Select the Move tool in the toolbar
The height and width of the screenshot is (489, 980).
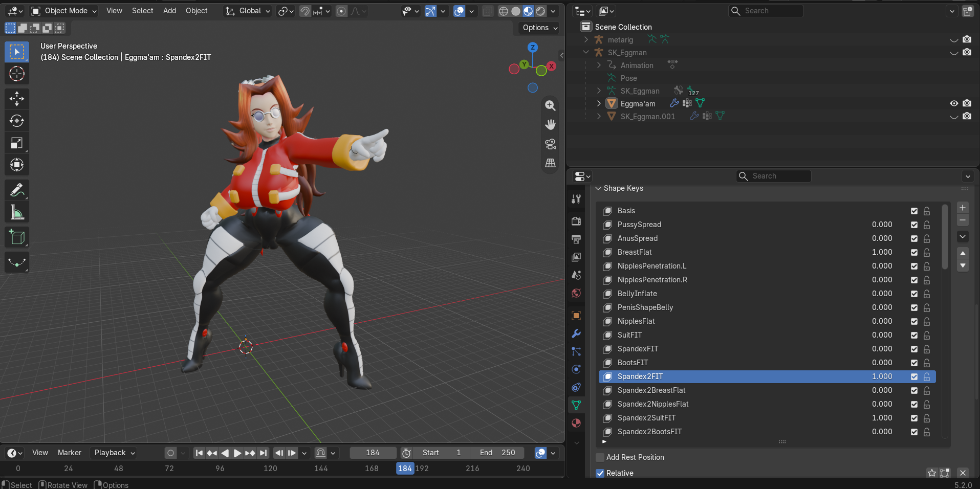(17, 99)
